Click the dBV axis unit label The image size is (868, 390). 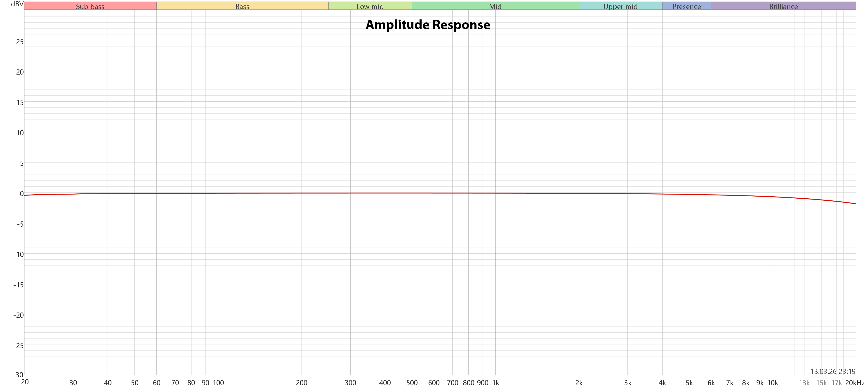(17, 4)
